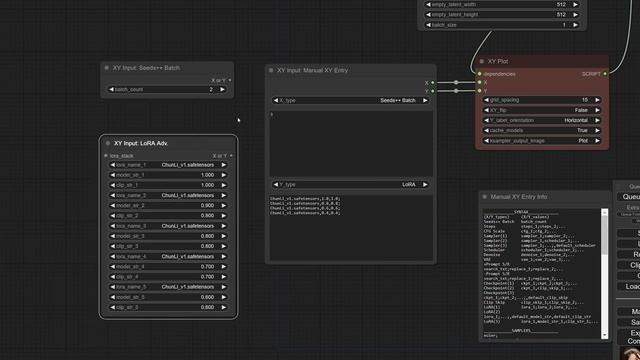Click the X values text area in Manual XY Entry

coord(351,144)
